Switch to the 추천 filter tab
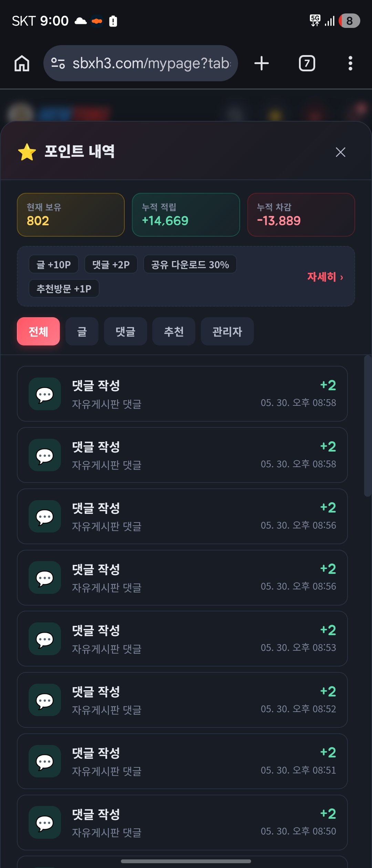This screenshot has height=868, width=372. pos(174,331)
